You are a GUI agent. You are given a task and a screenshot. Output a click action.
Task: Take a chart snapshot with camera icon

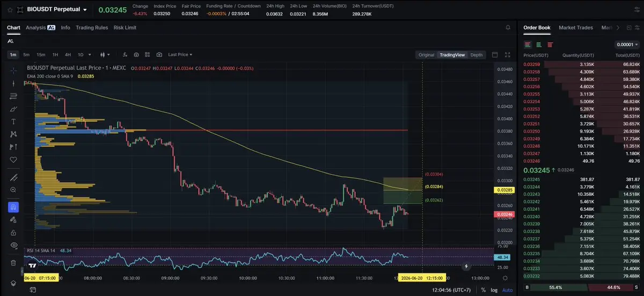pos(159,55)
